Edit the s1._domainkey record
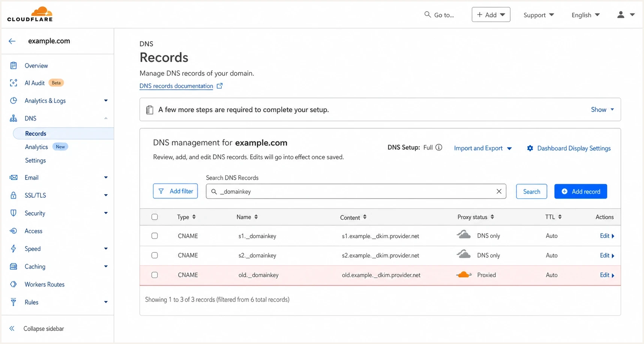This screenshot has width=644, height=344. 607,236
